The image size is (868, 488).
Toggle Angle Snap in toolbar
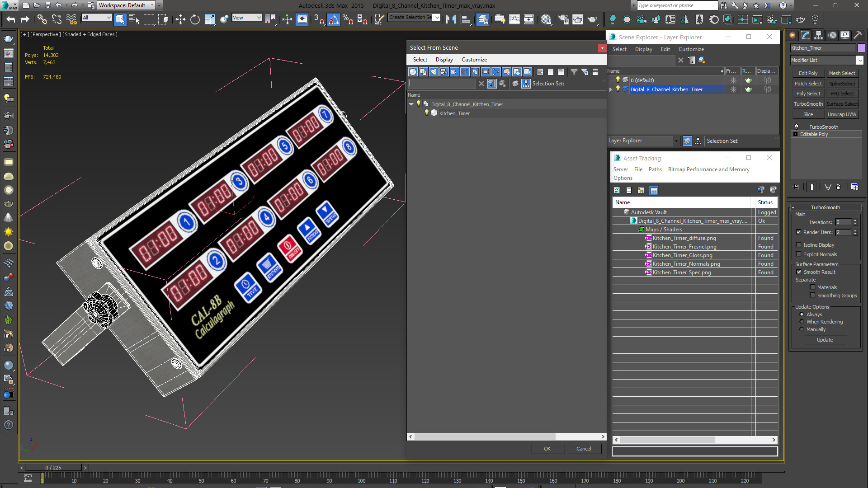point(333,19)
